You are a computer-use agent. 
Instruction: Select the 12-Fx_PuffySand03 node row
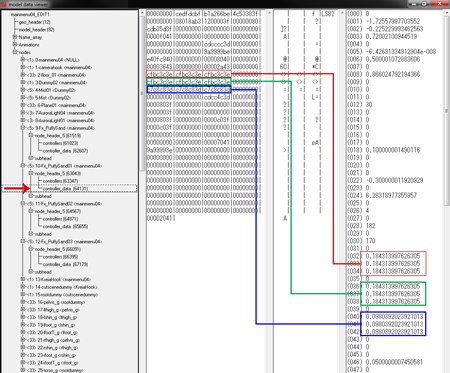64,242
